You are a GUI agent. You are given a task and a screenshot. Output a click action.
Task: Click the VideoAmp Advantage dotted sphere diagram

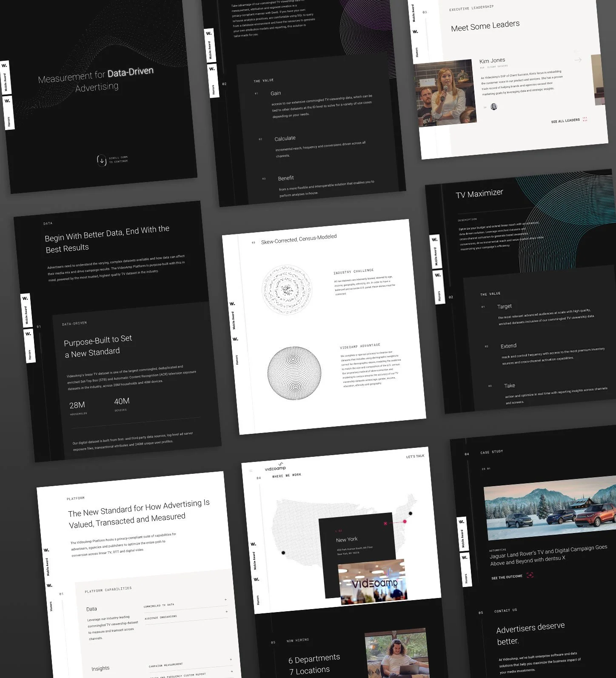tap(294, 373)
